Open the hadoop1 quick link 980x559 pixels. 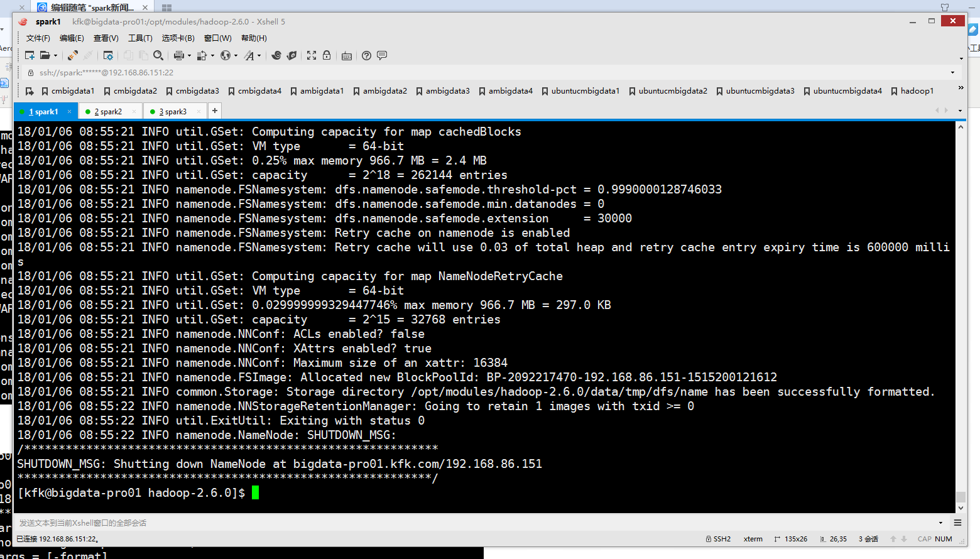(912, 91)
